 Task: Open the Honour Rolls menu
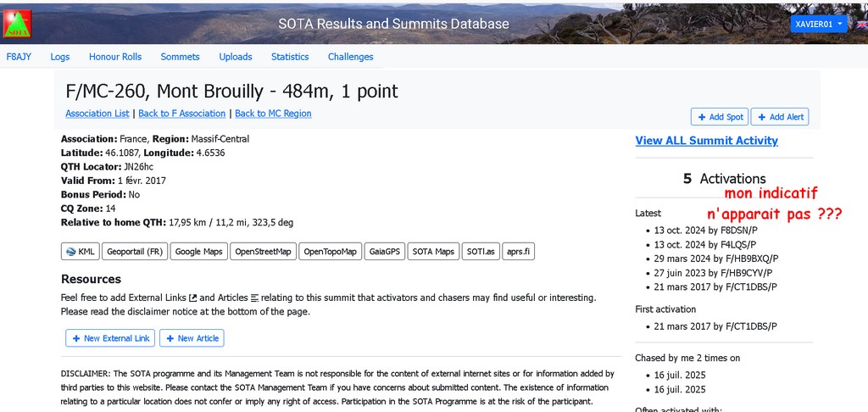[x=115, y=57]
